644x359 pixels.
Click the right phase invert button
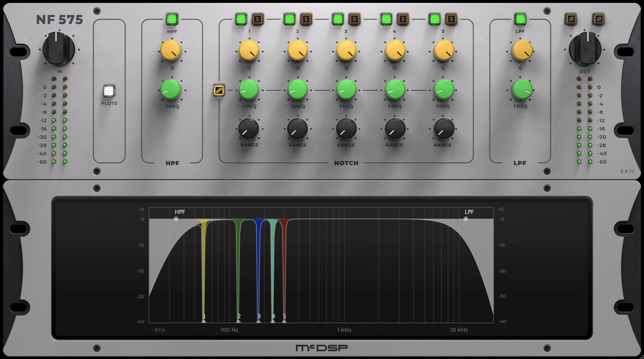[599, 19]
